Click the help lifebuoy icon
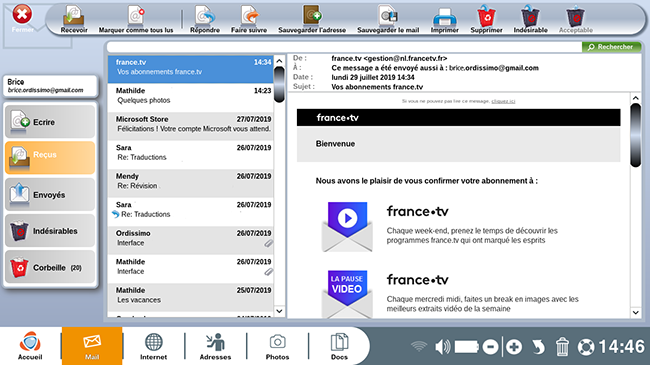The height and width of the screenshot is (365, 650). pos(586,347)
